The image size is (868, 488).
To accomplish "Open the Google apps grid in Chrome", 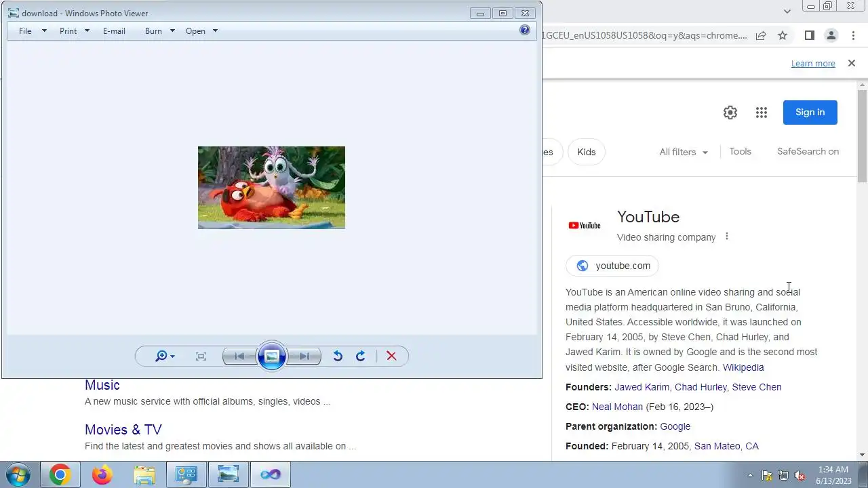I will [x=762, y=113].
